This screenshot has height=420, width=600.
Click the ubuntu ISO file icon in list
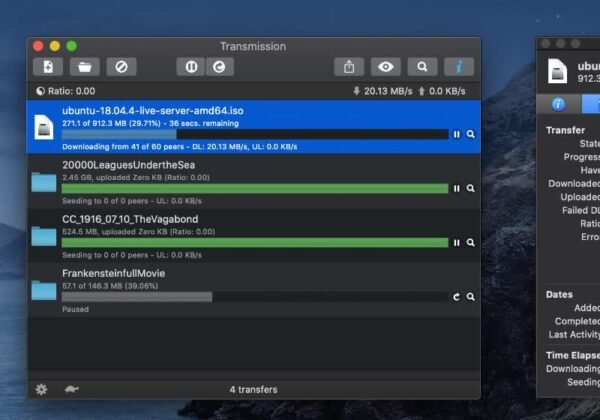tap(44, 127)
